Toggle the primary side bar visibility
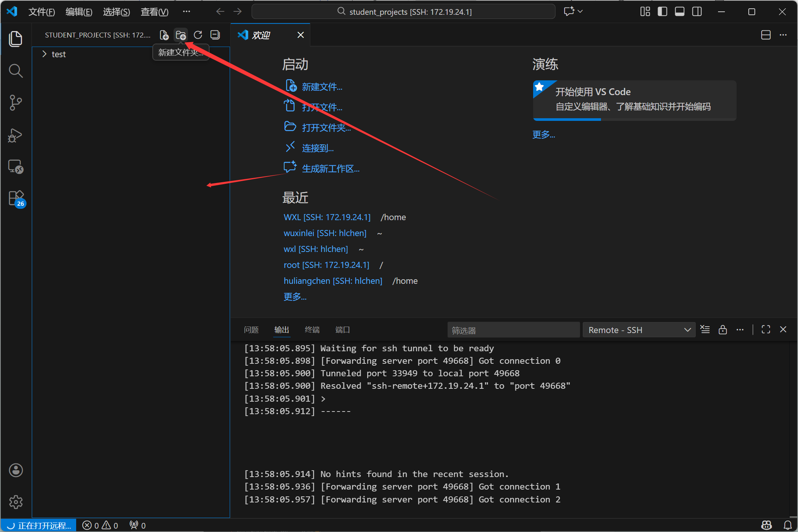 (662, 12)
